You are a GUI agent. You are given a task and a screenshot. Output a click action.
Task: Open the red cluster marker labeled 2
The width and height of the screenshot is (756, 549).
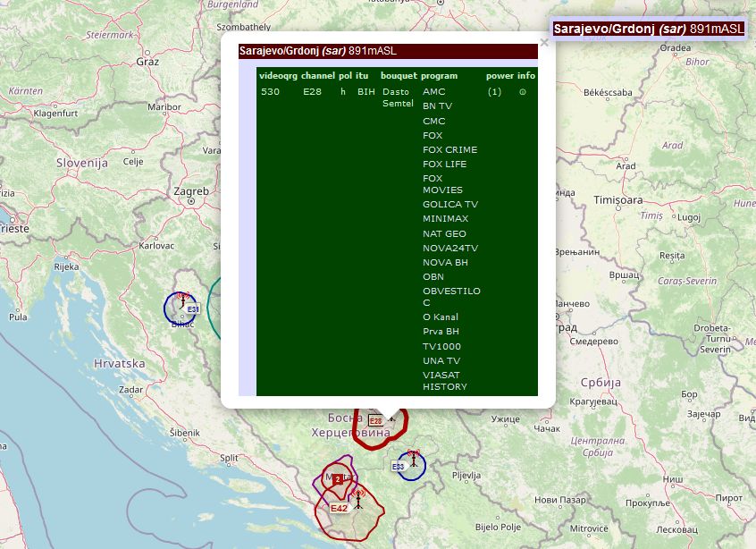pos(338,480)
